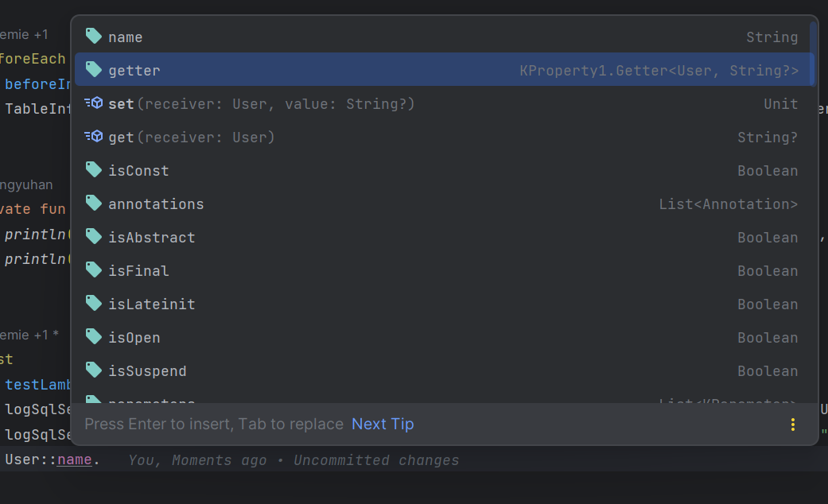Image resolution: width=828 pixels, height=504 pixels.
Task: Click the property icon beside 'name'
Action: point(94,37)
